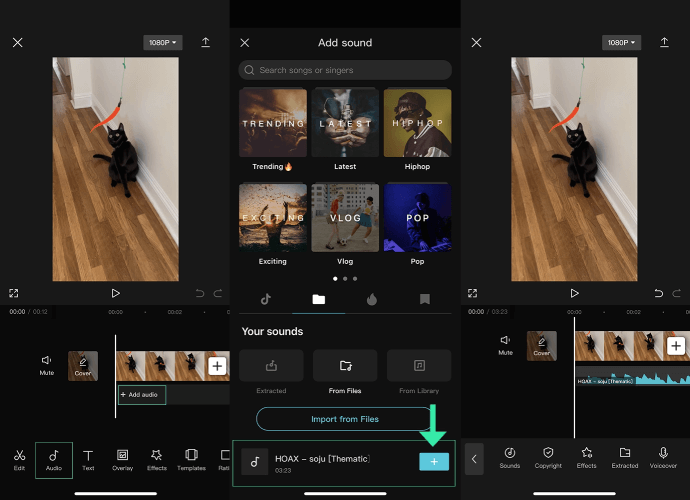The height and width of the screenshot is (500, 690).
Task: Switch to the folder Your sounds tab
Action: (319, 299)
